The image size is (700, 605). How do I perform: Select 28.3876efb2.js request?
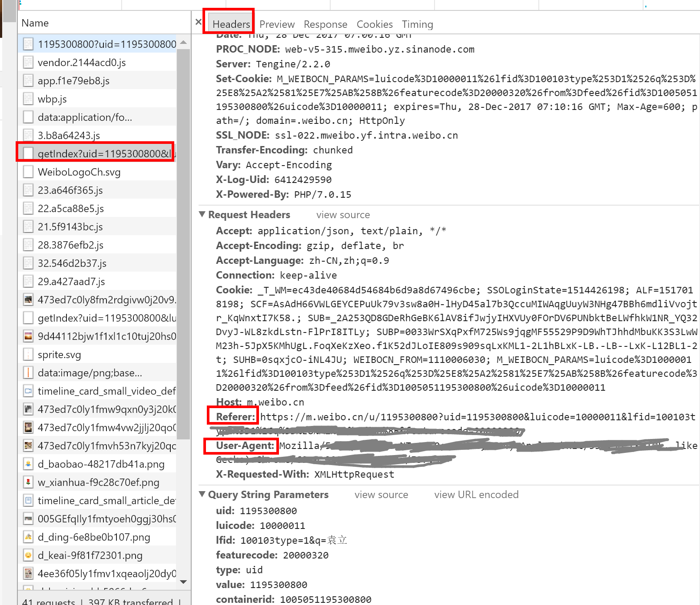pyautogui.click(x=97, y=245)
